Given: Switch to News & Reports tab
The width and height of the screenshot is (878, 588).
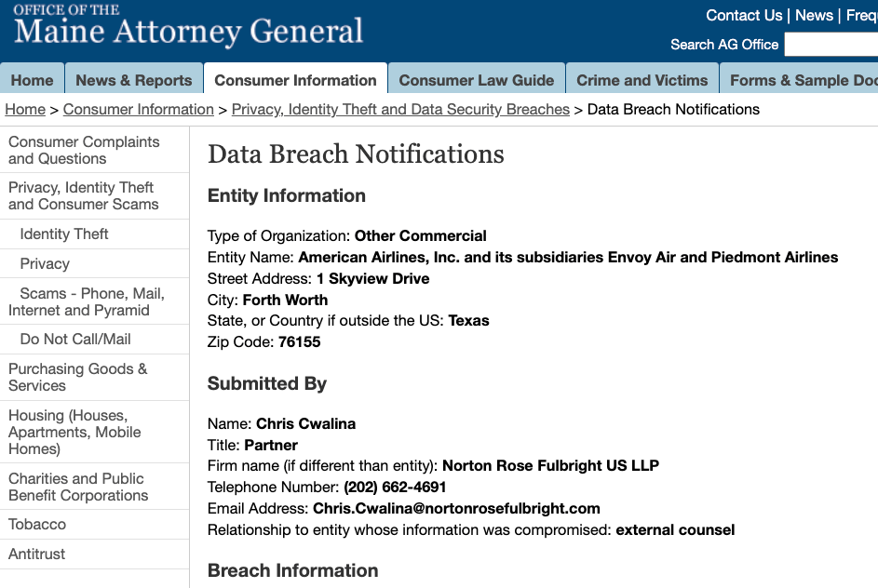Looking at the screenshot, I should (x=134, y=80).
